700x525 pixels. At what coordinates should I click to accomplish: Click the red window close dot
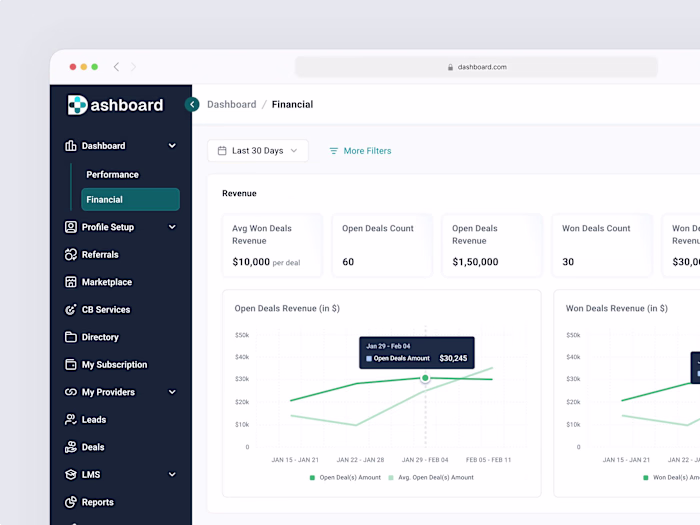(73, 67)
